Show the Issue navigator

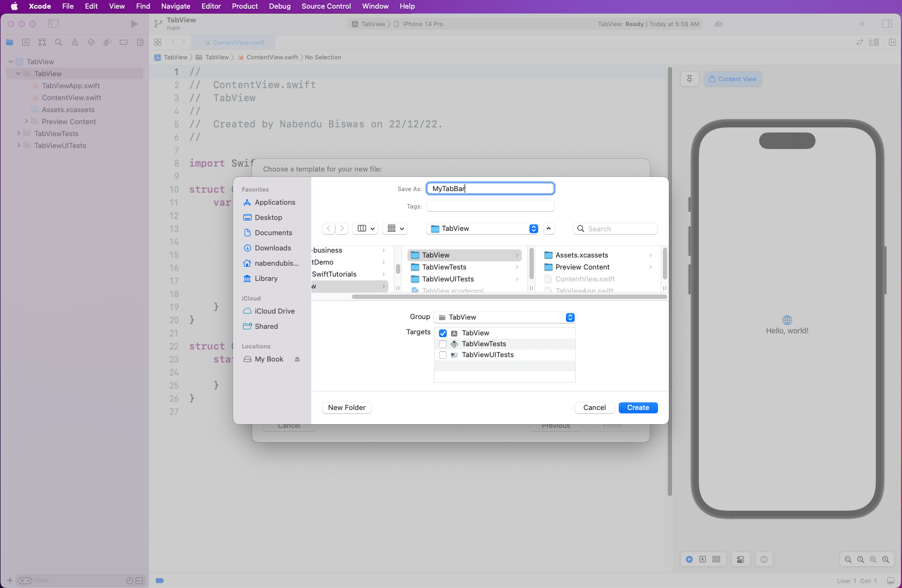tap(75, 42)
